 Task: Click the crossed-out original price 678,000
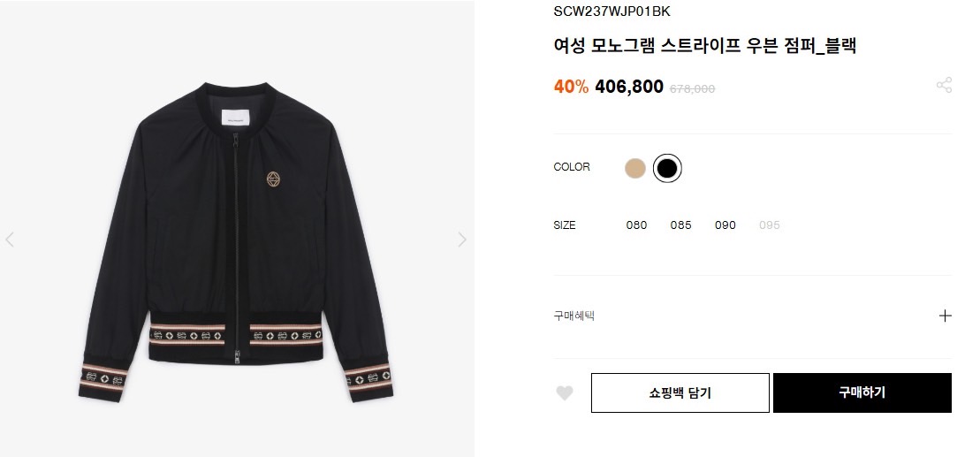[692, 88]
